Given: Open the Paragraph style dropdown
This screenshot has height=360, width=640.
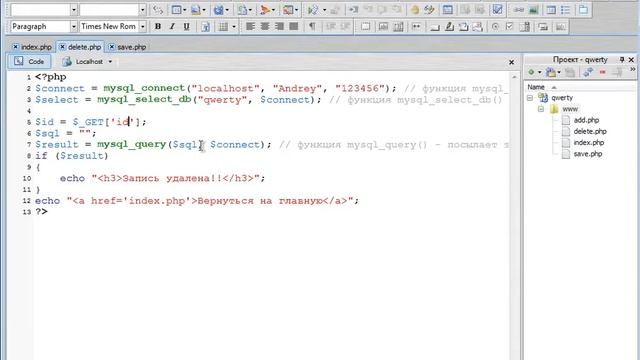Looking at the screenshot, I should [73, 27].
